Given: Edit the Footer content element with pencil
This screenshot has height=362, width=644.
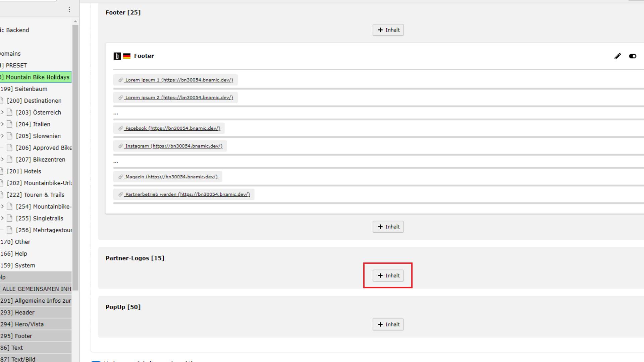Looking at the screenshot, I should click(x=618, y=56).
